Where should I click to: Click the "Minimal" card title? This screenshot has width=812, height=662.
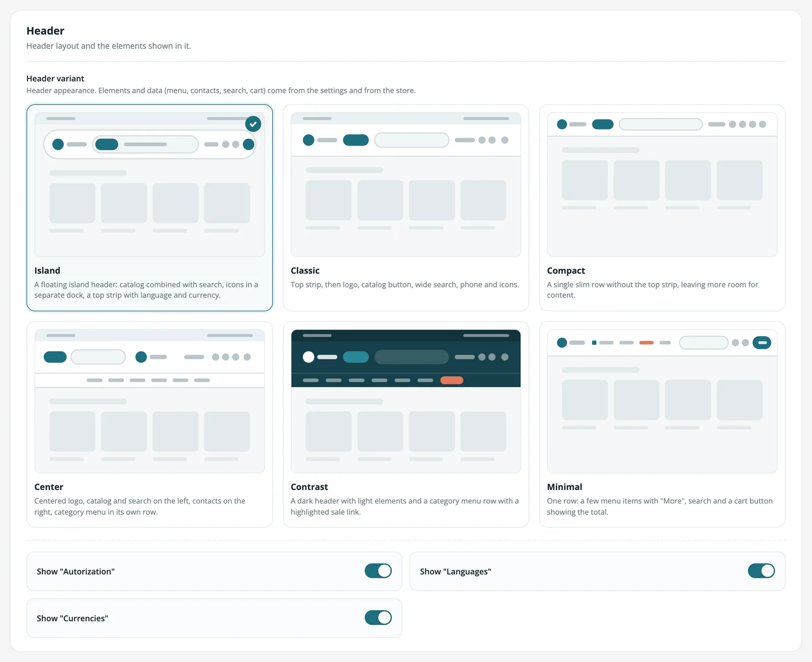[x=564, y=487]
